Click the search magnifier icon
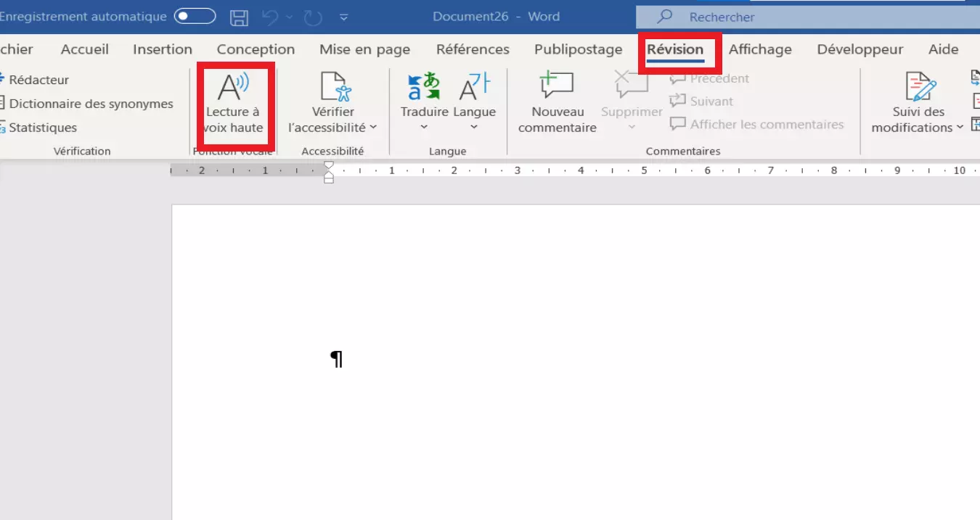 [664, 16]
